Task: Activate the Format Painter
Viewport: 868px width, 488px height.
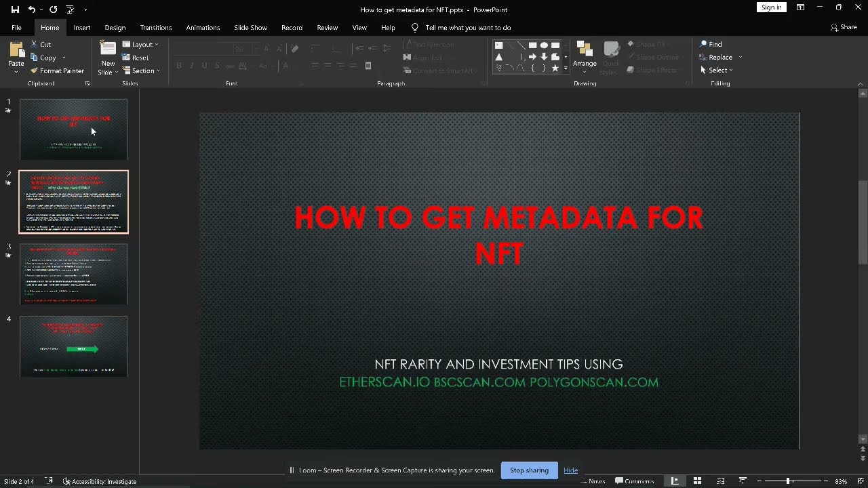Action: 57,70
